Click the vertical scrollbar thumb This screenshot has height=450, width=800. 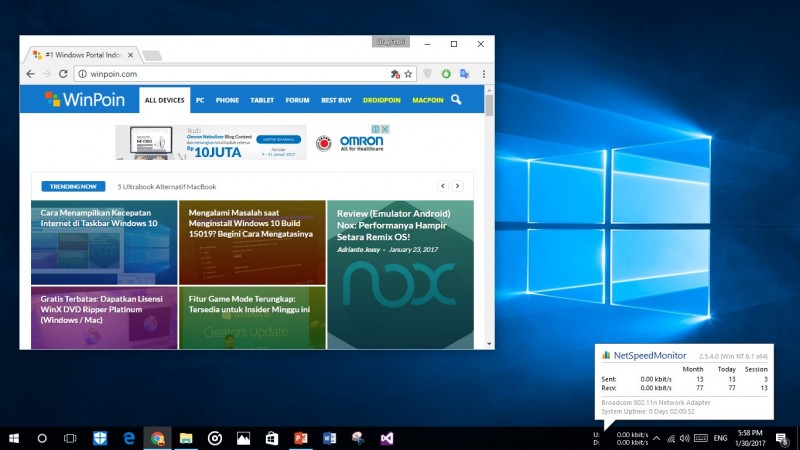[x=489, y=106]
